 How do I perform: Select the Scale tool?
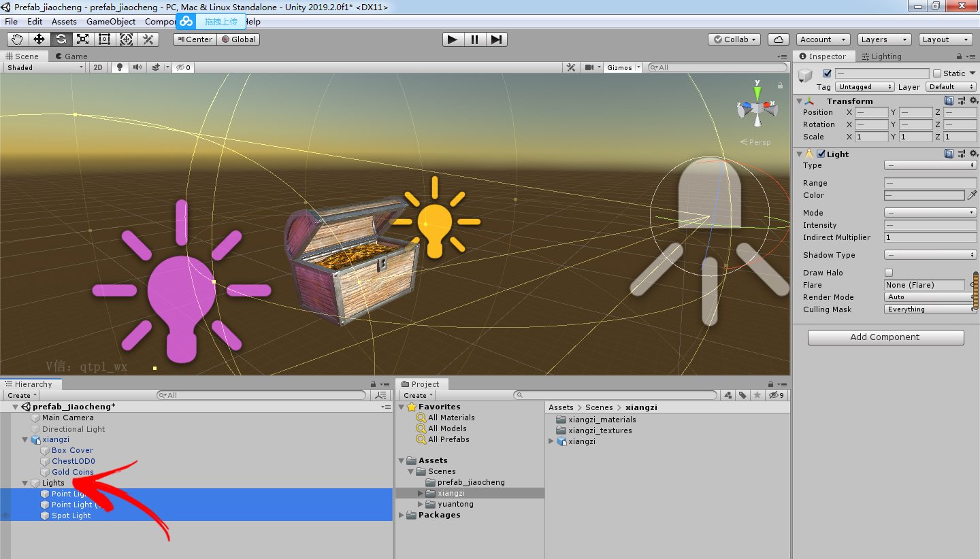[x=82, y=39]
